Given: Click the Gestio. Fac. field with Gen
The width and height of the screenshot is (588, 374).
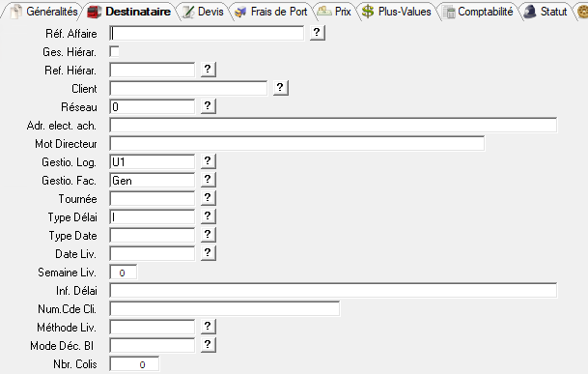Looking at the screenshot, I should coord(153,181).
